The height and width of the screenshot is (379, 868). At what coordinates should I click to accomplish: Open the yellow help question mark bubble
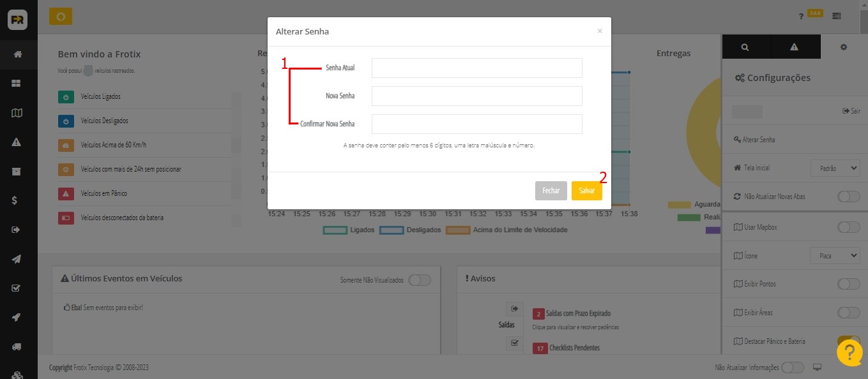(849, 353)
